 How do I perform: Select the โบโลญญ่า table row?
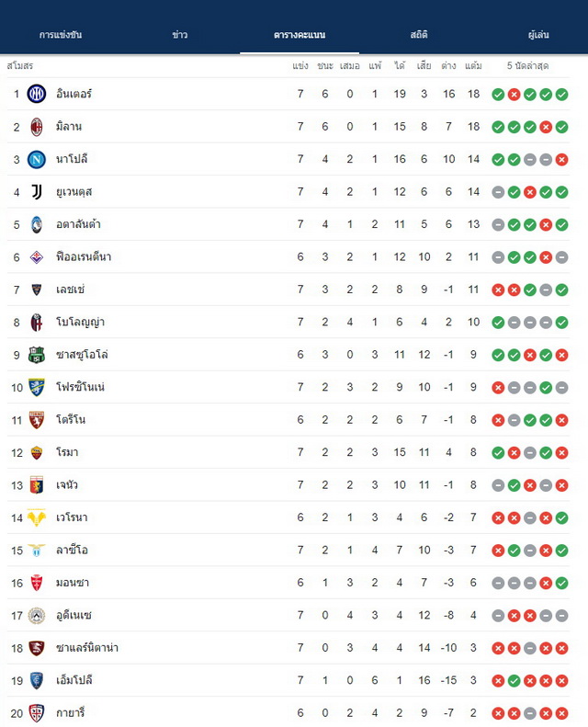[288, 323]
